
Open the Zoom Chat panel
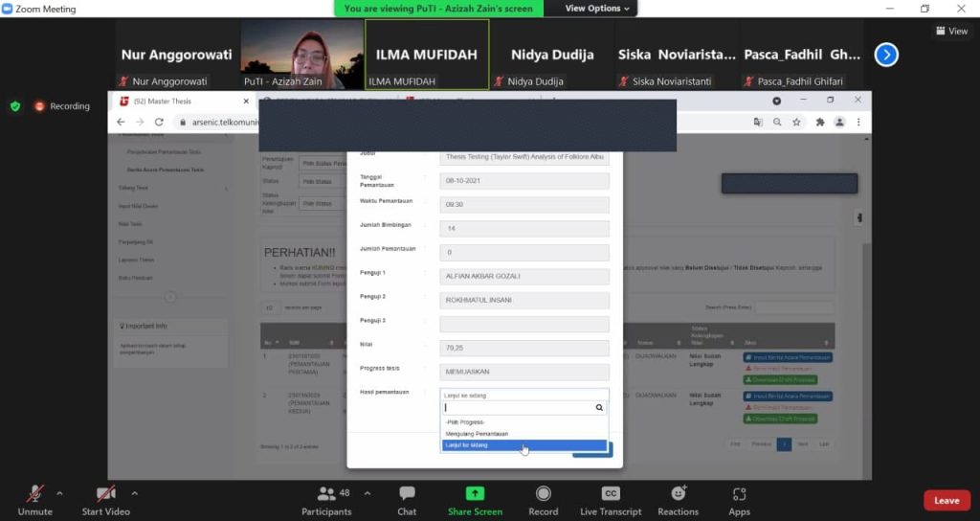pyautogui.click(x=407, y=494)
